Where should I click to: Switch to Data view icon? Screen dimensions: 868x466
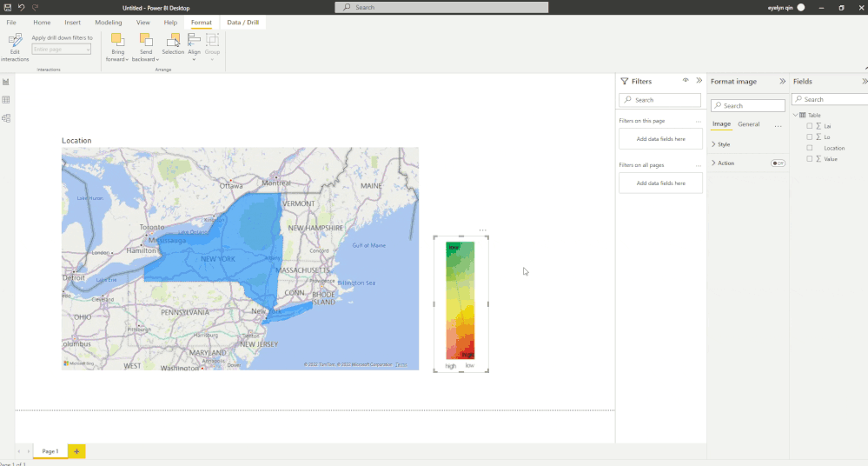pyautogui.click(x=6, y=100)
